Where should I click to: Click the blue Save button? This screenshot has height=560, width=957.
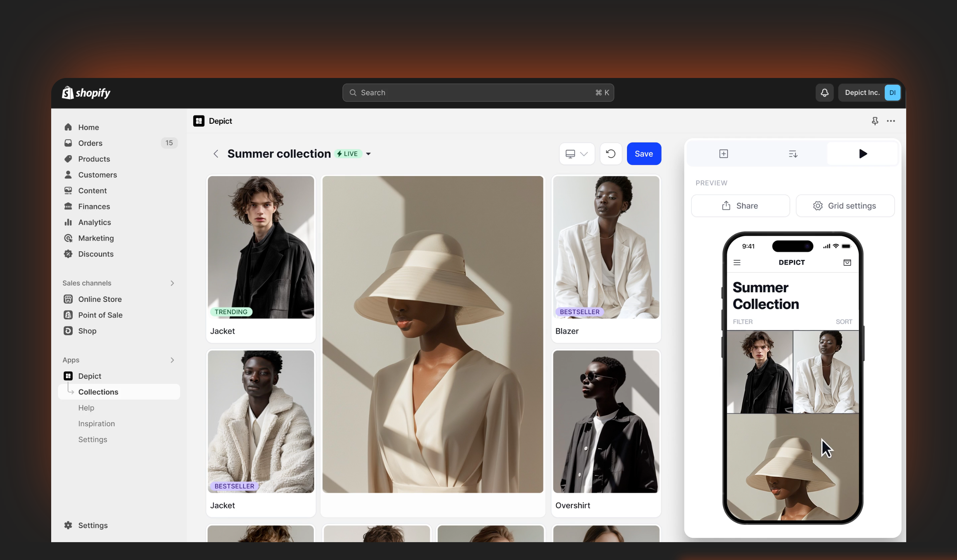(x=644, y=154)
